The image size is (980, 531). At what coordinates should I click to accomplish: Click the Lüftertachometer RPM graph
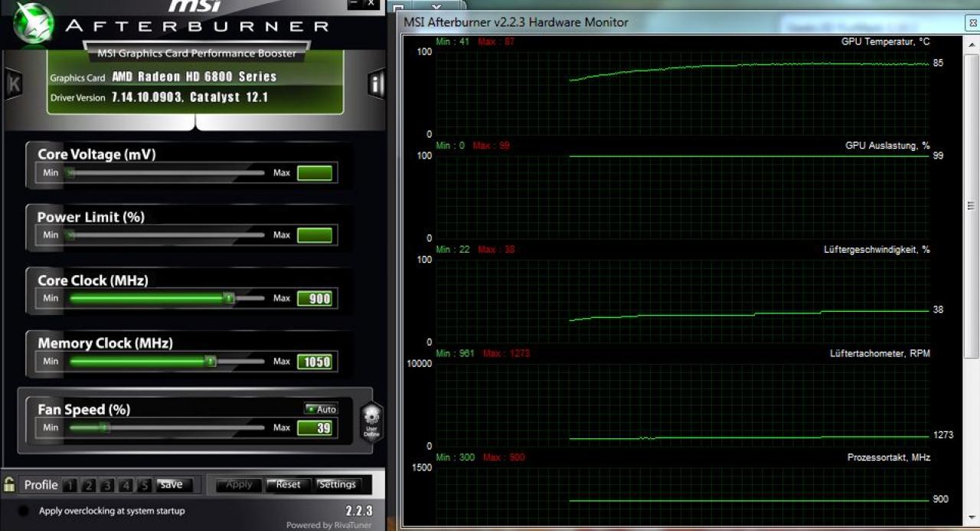click(x=683, y=405)
